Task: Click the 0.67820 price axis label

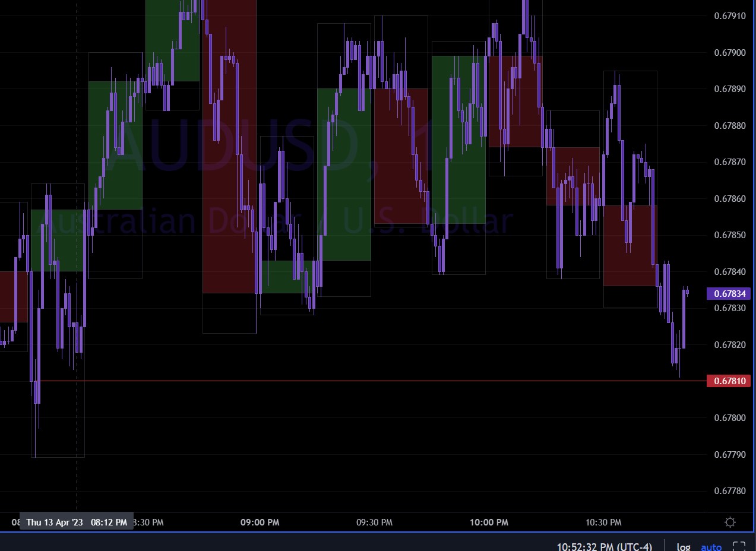Action: [729, 344]
